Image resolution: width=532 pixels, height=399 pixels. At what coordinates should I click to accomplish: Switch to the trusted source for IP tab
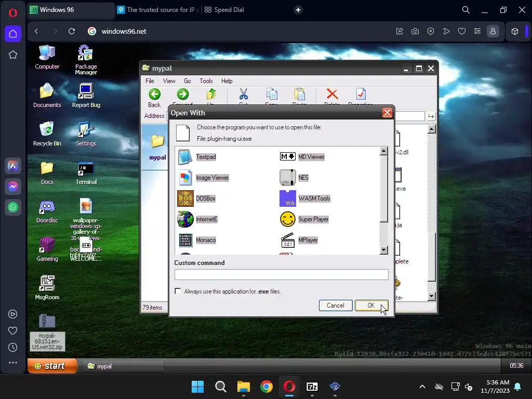pyautogui.click(x=158, y=10)
